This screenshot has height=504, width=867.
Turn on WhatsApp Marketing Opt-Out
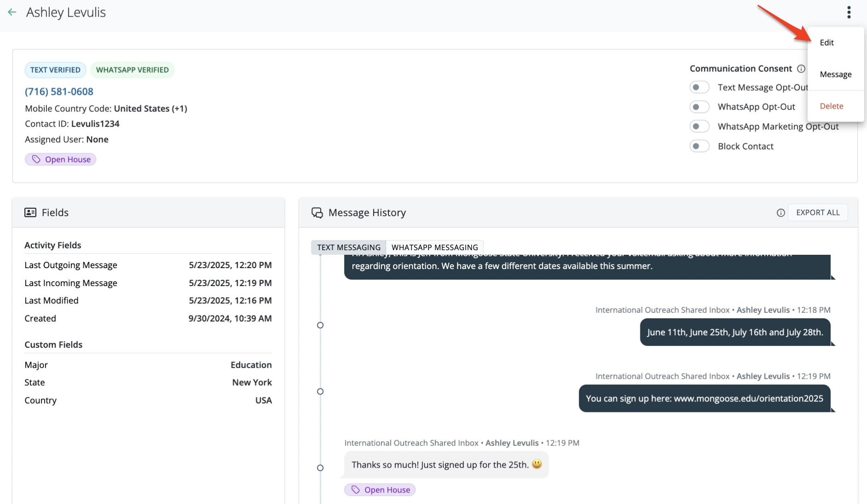coord(699,127)
